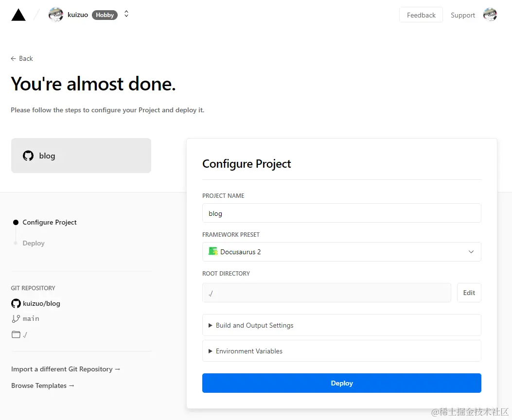Open the kuizuo team avatar
Viewport: 512px width, 420px height.
56,15
